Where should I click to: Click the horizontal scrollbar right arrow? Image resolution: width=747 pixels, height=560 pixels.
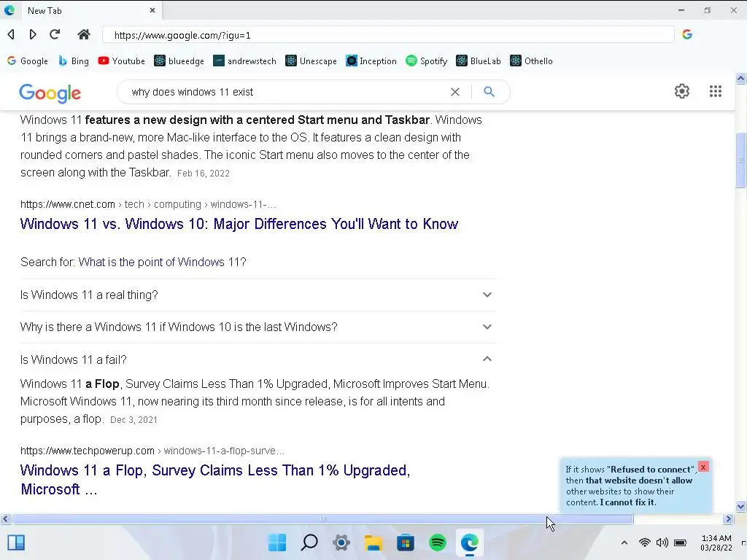[x=729, y=518]
